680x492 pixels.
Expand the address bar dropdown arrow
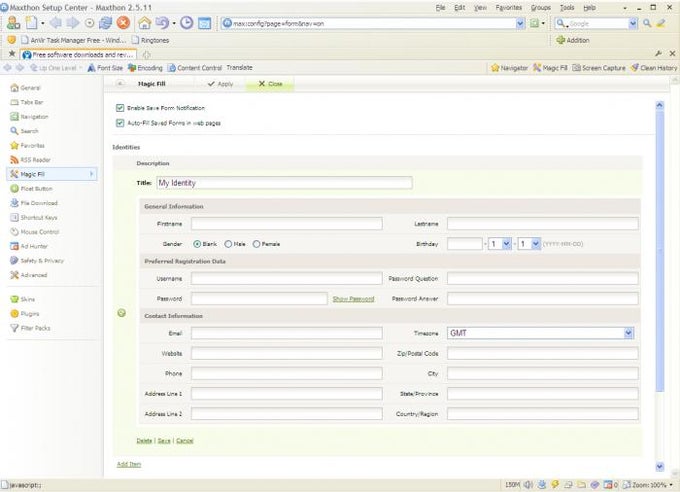[520, 23]
